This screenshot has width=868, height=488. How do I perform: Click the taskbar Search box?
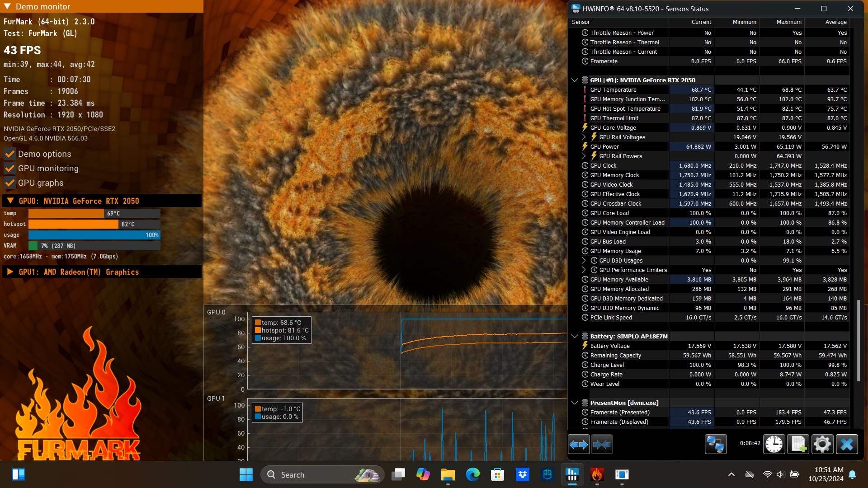[x=322, y=474]
